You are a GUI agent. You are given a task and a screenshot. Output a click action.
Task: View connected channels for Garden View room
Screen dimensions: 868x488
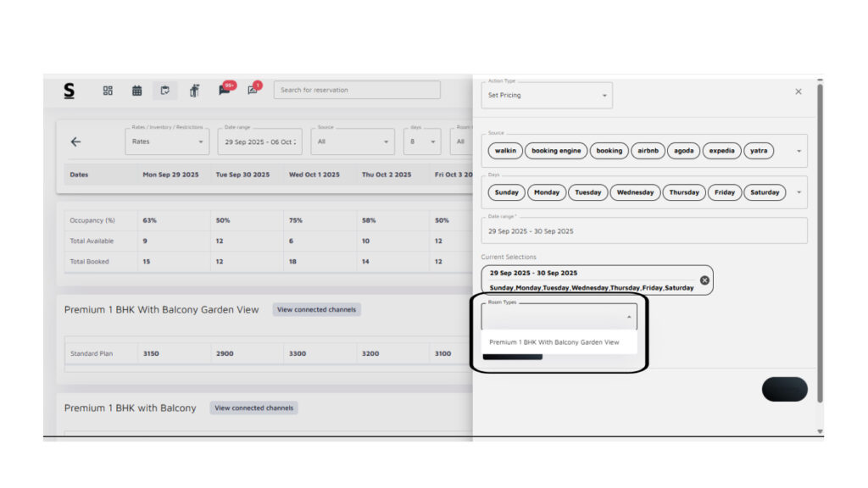click(x=316, y=310)
